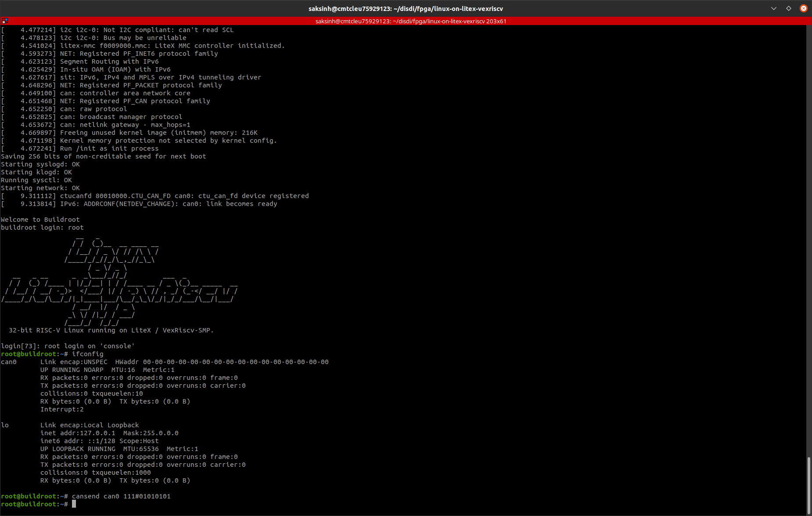Click 'Starting klogd: OK' line

(36, 172)
